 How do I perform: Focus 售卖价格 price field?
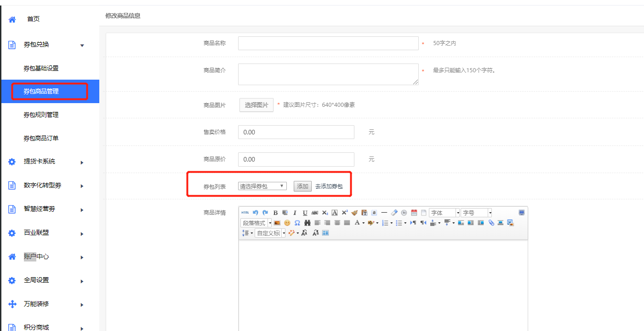click(x=296, y=132)
